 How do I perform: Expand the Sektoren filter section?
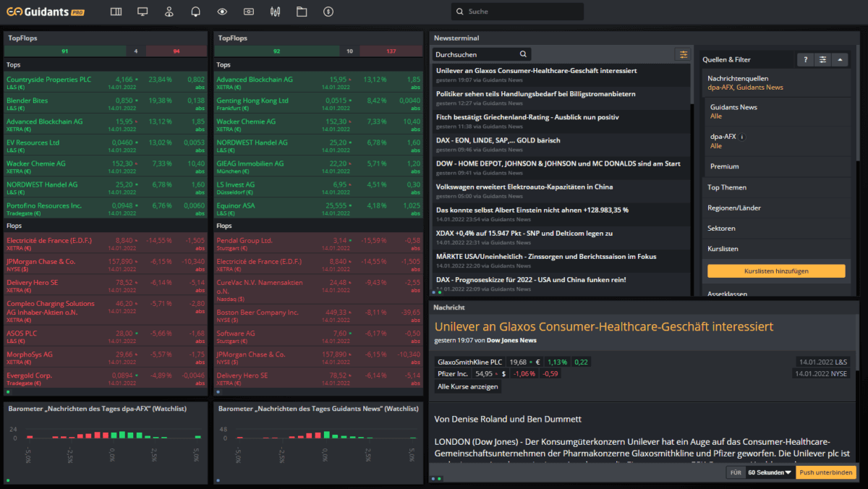[775, 228]
